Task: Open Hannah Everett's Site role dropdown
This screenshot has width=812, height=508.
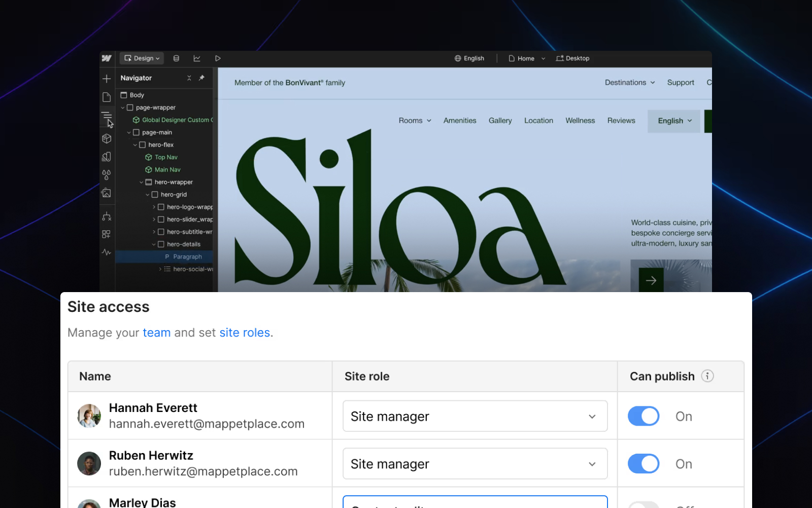Action: [475, 416]
